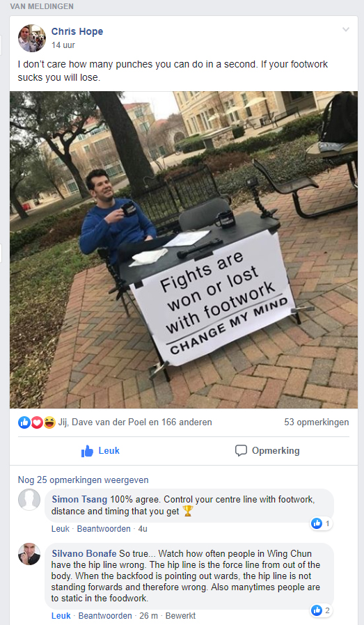Click the laughing face reaction icon
Screen dimensions: 364x625
[49, 422]
